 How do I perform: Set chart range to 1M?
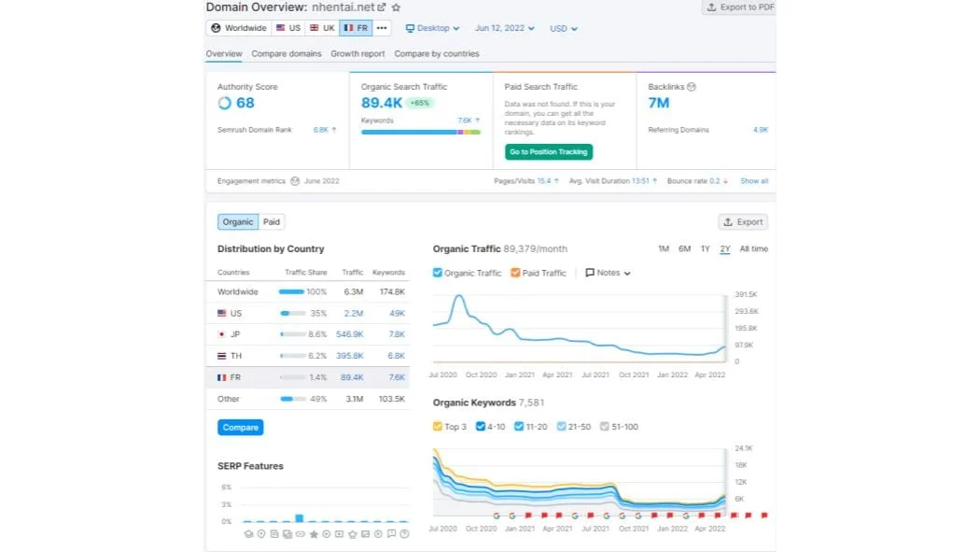point(664,248)
